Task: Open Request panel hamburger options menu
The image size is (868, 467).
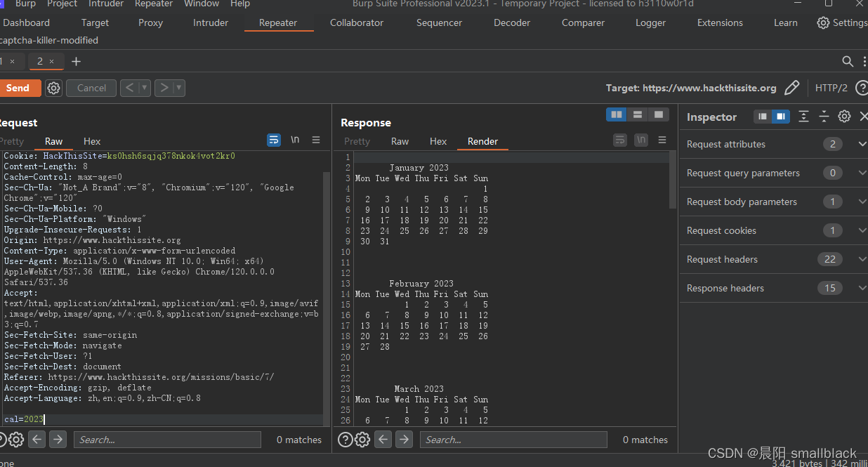Action: point(316,140)
